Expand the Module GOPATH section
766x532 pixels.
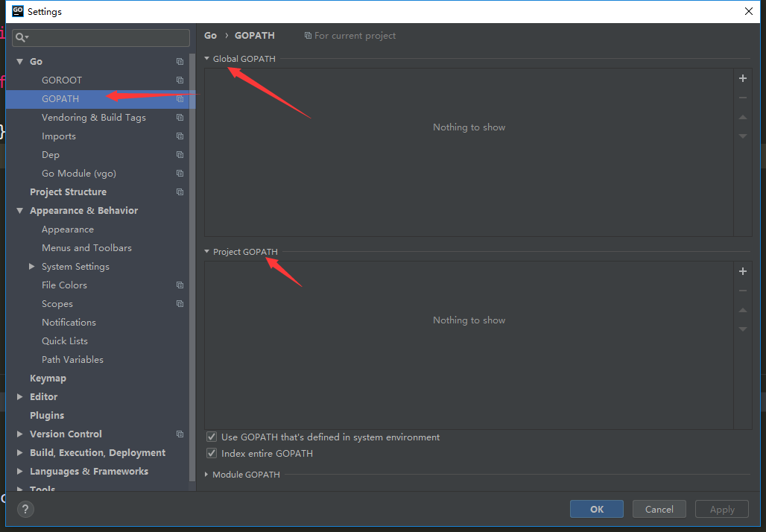206,475
